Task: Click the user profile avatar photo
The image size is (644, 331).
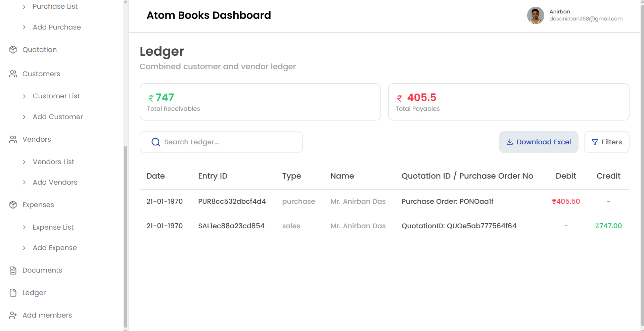Action: [x=535, y=15]
